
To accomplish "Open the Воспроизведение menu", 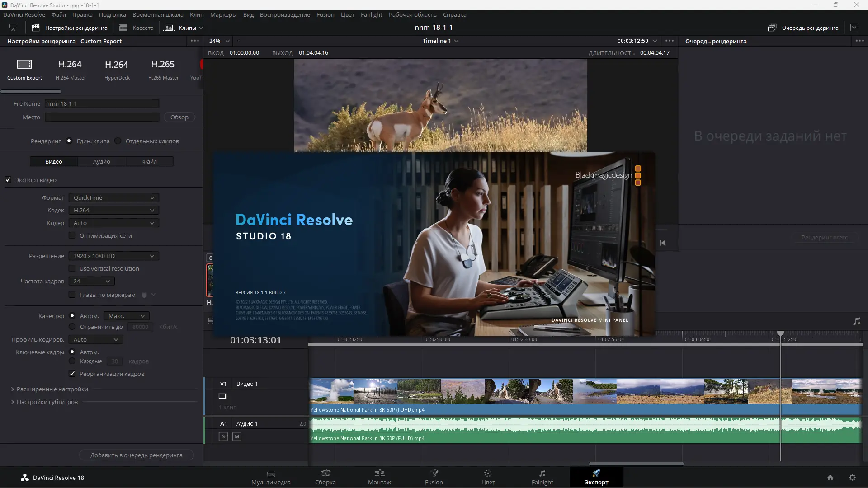I will (285, 14).
